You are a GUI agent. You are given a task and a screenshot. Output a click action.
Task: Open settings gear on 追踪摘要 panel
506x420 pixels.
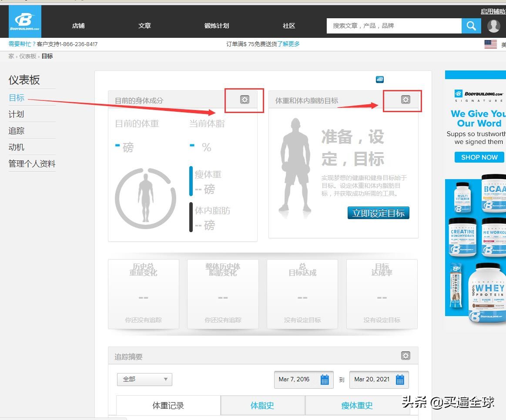405,356
